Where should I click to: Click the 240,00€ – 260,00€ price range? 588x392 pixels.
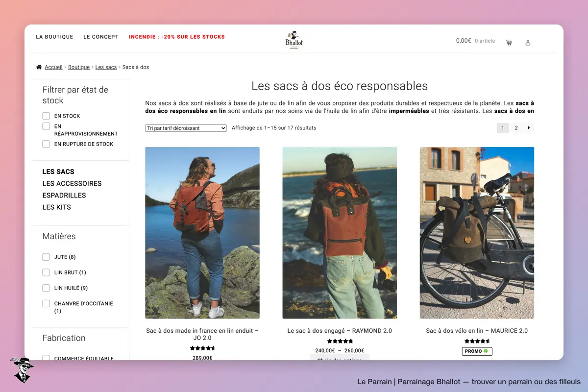click(x=340, y=350)
